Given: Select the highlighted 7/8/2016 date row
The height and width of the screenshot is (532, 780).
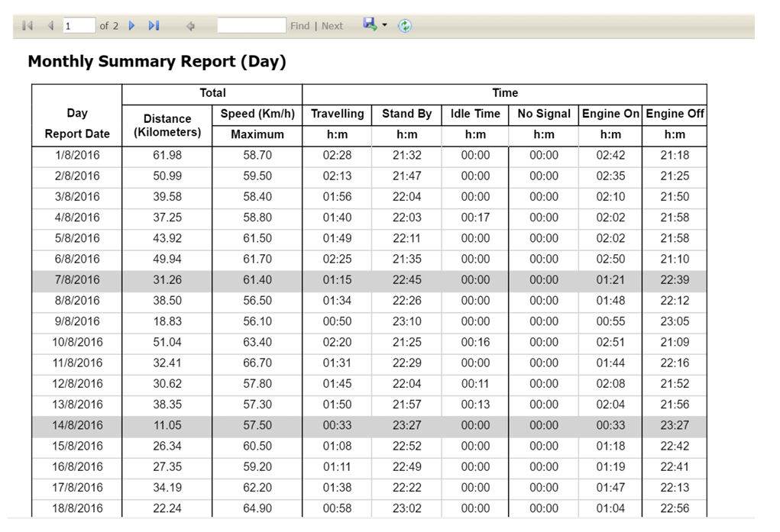Looking at the screenshot, I should click(76, 280).
